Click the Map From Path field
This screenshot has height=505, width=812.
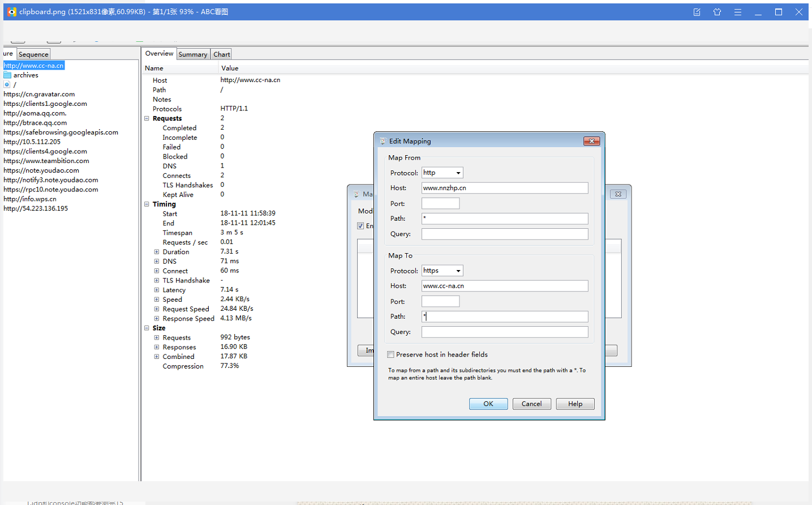505,219
